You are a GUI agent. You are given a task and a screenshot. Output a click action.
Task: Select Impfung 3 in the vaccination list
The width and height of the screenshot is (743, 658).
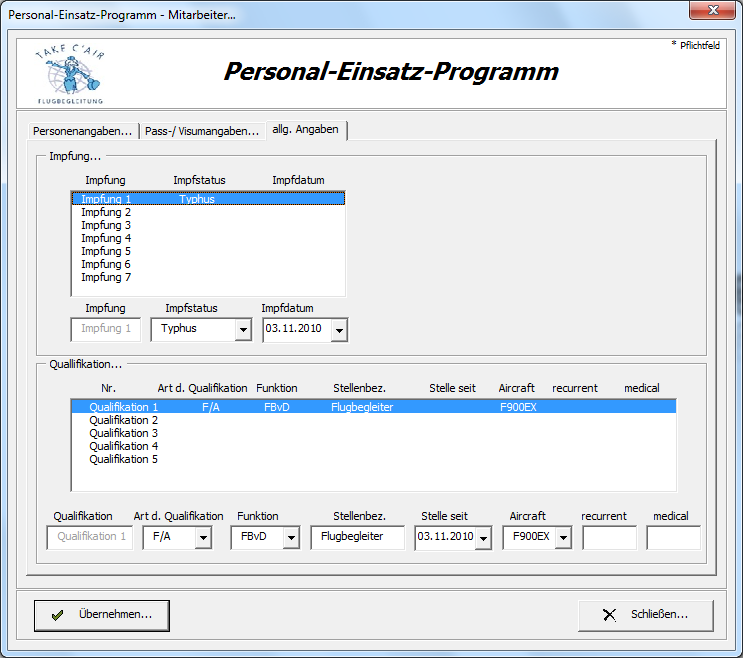coord(106,226)
